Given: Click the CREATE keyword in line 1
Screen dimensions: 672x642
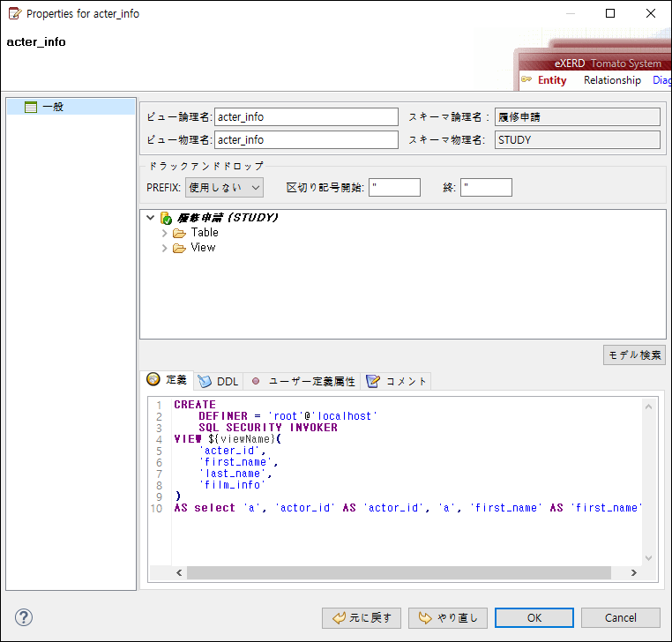Looking at the screenshot, I should 195,405.
